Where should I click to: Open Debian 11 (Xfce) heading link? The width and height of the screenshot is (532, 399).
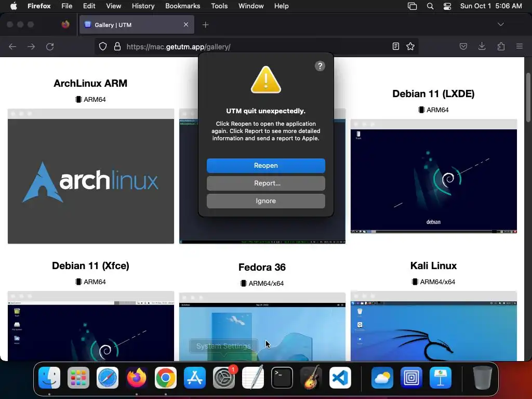[90, 265]
